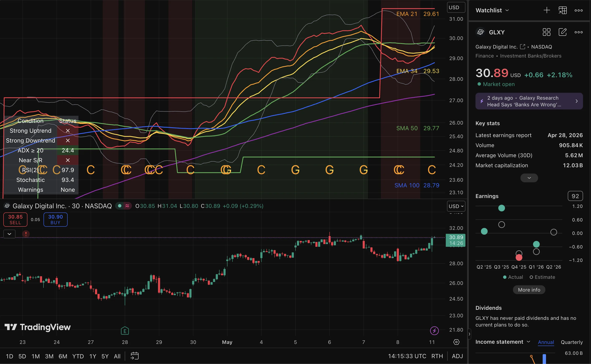Collapse the chart legend with the chevron button

tap(9, 234)
